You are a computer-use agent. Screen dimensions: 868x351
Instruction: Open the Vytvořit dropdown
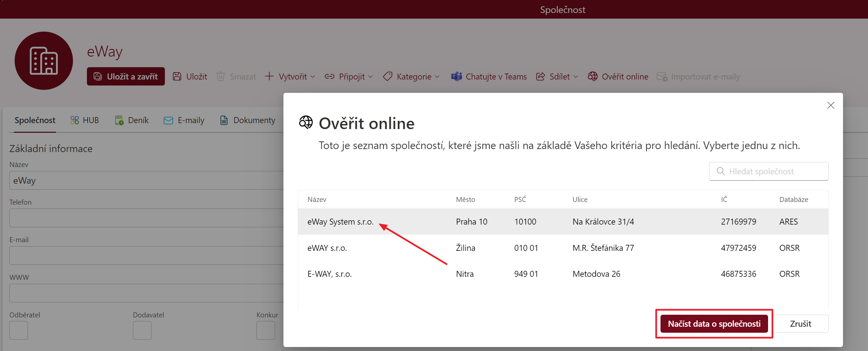tap(290, 77)
